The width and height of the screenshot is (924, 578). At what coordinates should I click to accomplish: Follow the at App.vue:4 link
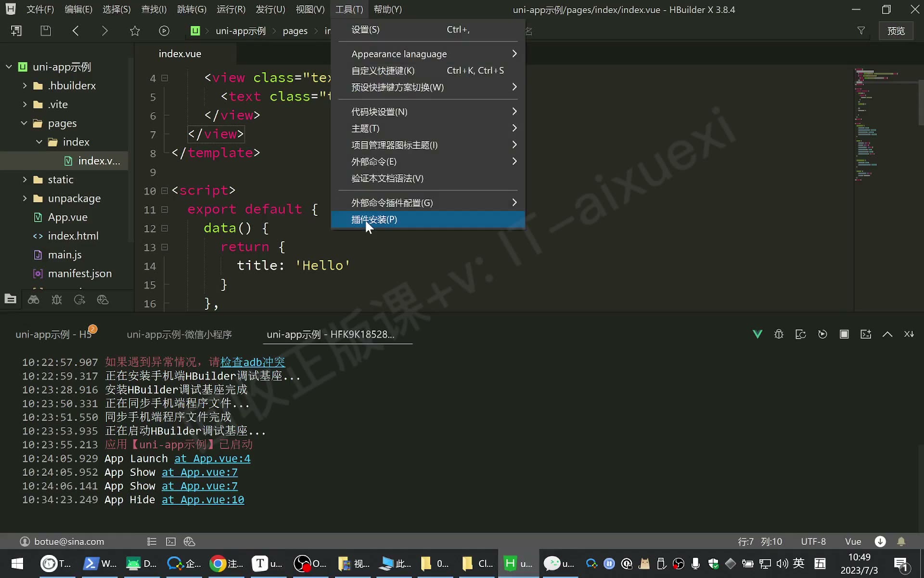212,459
